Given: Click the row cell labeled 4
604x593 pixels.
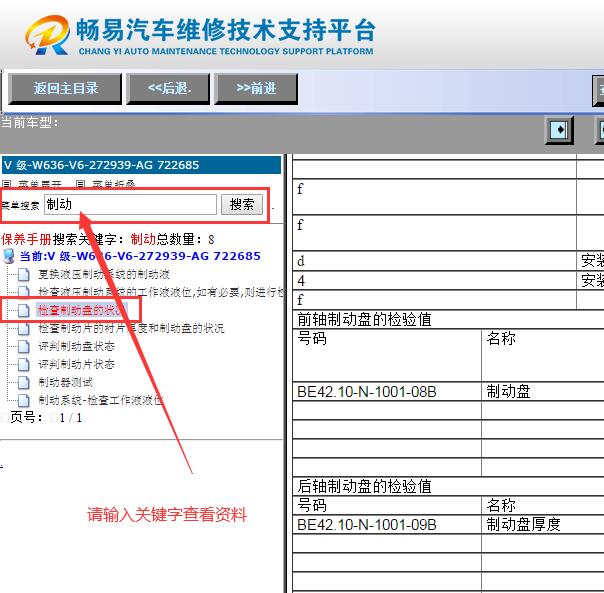Looking at the screenshot, I should [x=435, y=281].
